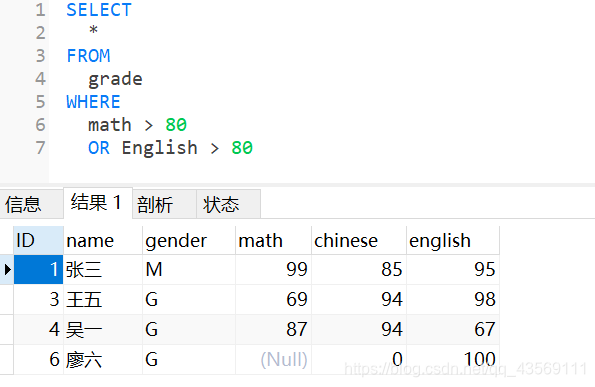Screen dimensions: 595x387
Task: Click the word math on line 6
Action: click(x=110, y=125)
